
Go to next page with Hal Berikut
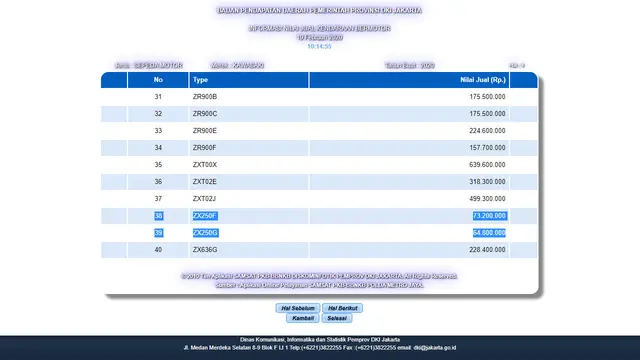342,308
